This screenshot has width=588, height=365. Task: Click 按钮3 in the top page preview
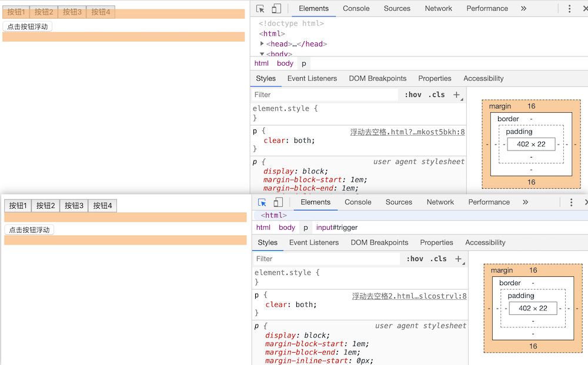(72, 12)
